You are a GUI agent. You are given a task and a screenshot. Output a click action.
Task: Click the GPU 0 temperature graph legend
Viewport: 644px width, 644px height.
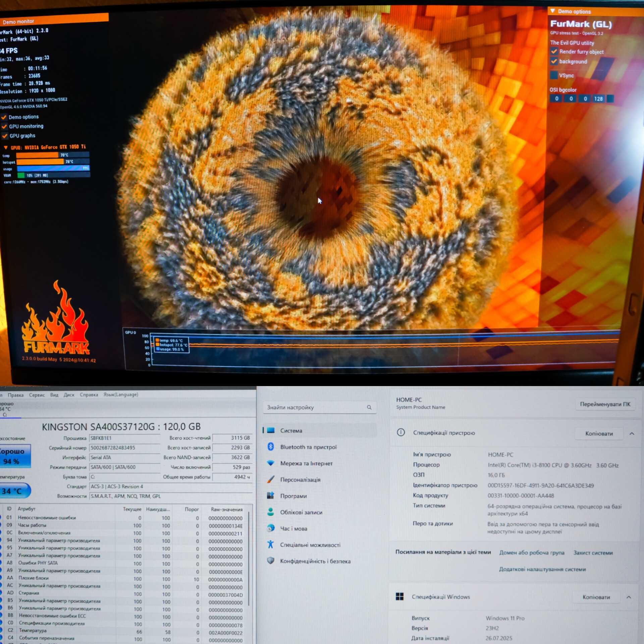(171, 345)
